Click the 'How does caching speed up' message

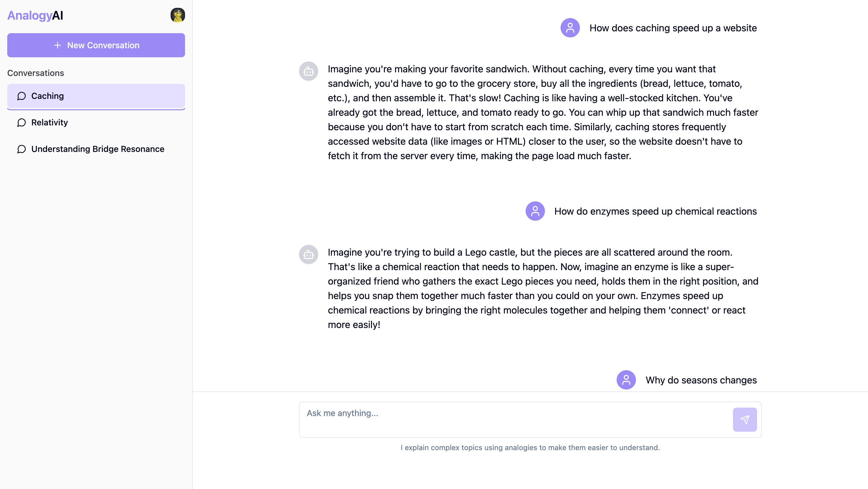click(673, 28)
